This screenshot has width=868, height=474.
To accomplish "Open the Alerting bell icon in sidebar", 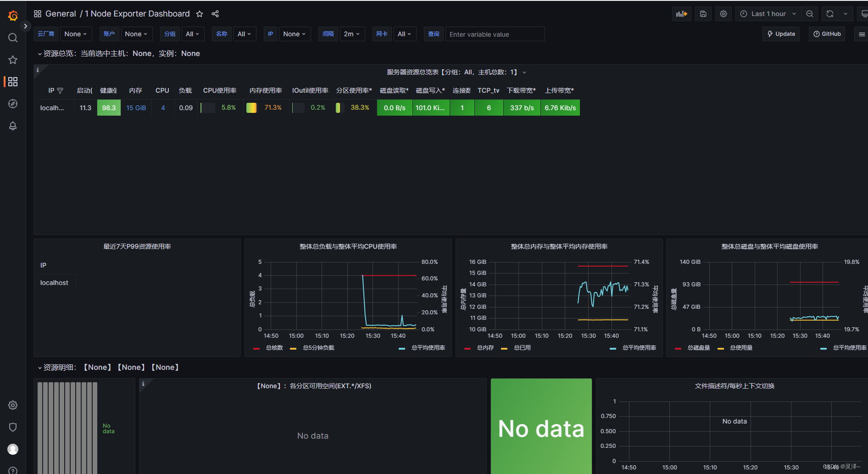I will click(x=13, y=126).
